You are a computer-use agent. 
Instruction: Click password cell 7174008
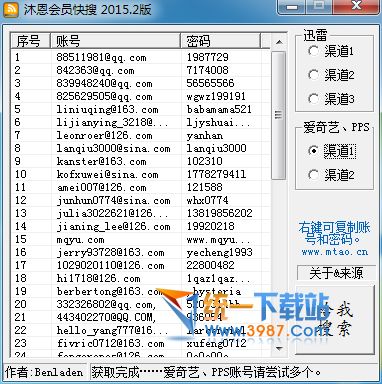point(207,70)
